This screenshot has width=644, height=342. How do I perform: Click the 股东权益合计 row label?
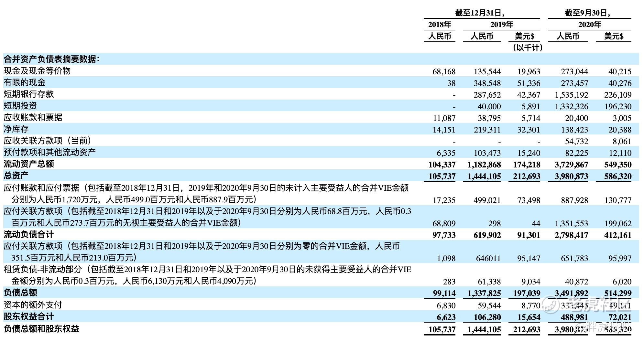point(29,316)
